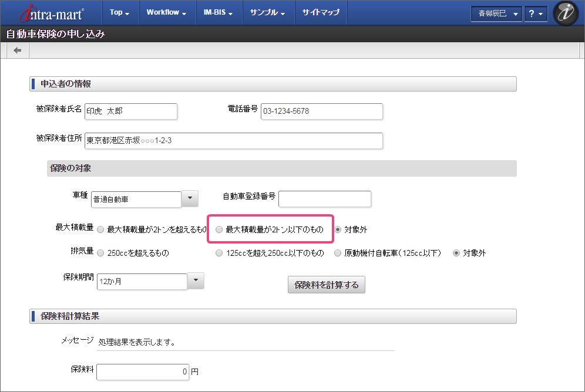The image size is (585, 392).
Task: Open the Workflow menu
Action: 166,12
